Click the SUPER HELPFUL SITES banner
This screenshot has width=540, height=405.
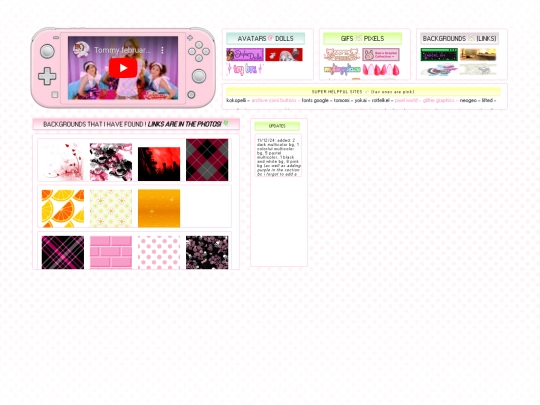tap(363, 92)
